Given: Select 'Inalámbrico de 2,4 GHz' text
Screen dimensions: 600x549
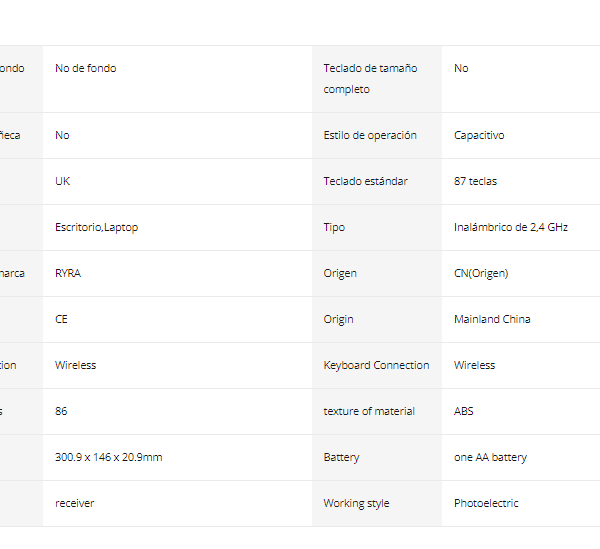Looking at the screenshot, I should (510, 227).
